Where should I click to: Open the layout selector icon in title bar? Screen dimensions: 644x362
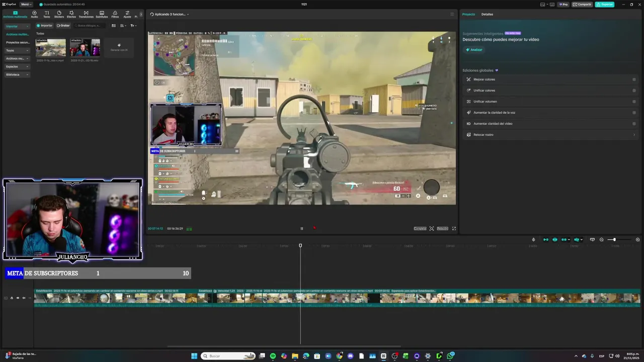coord(543,4)
